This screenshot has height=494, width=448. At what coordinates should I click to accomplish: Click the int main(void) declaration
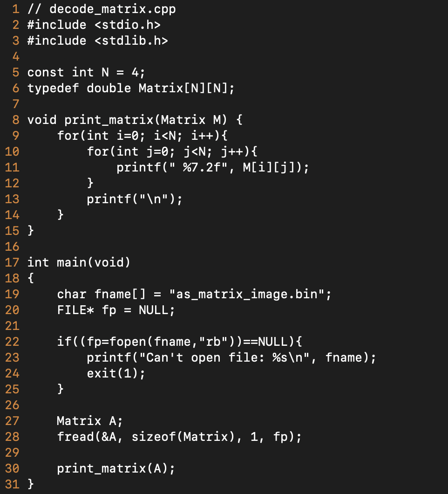(x=79, y=262)
